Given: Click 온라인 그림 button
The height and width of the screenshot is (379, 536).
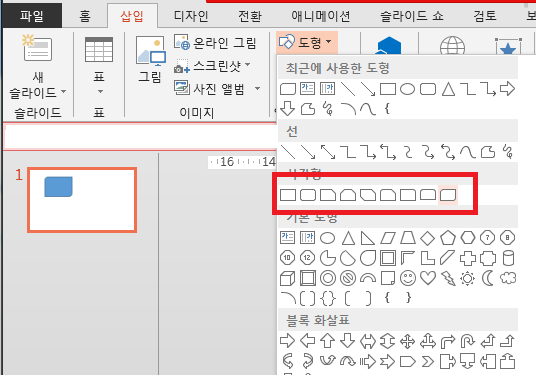Looking at the screenshot, I should (x=215, y=43).
